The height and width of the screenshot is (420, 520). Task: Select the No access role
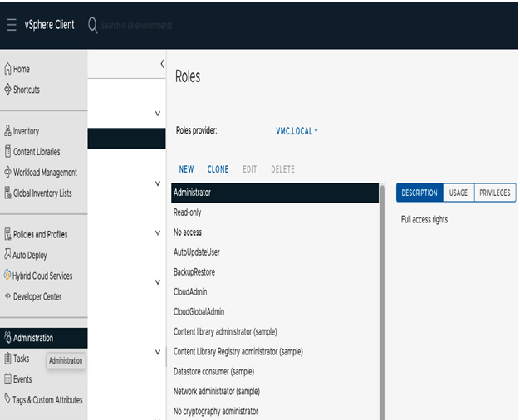tap(275, 232)
